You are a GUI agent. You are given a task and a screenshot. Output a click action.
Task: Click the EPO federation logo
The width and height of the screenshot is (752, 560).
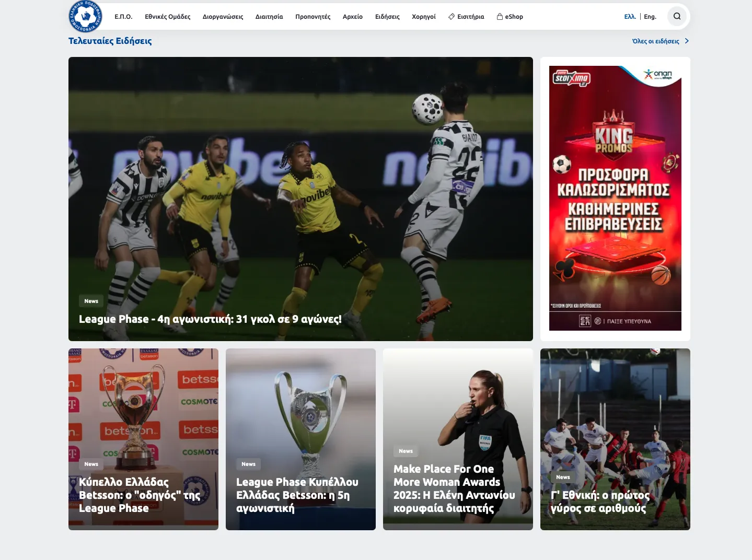[x=85, y=17]
